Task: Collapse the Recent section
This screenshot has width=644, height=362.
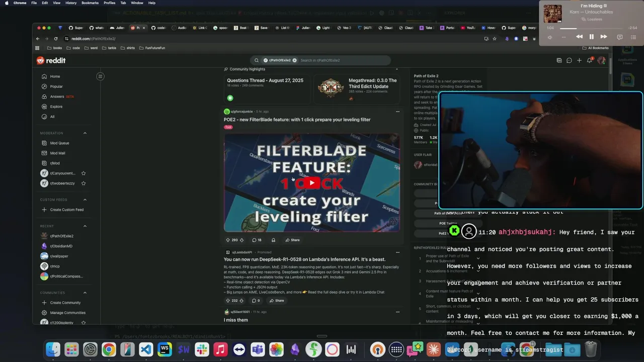Action: 85,226
